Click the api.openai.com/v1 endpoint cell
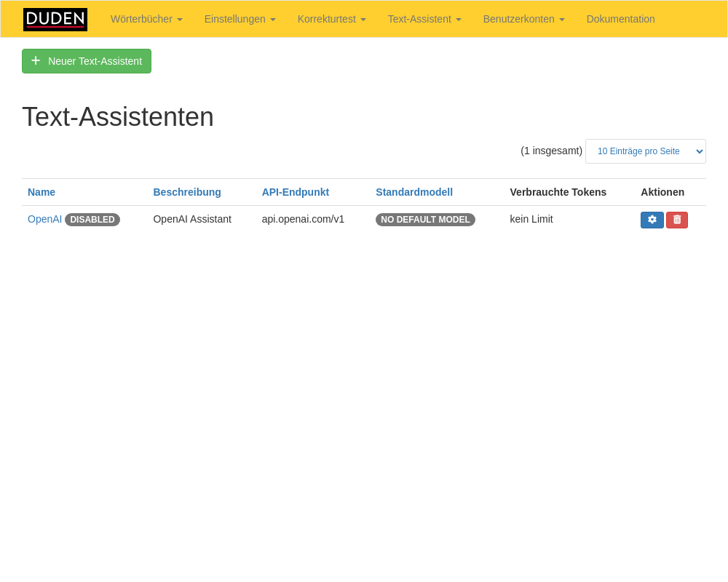The width and height of the screenshot is (728, 582). click(303, 219)
